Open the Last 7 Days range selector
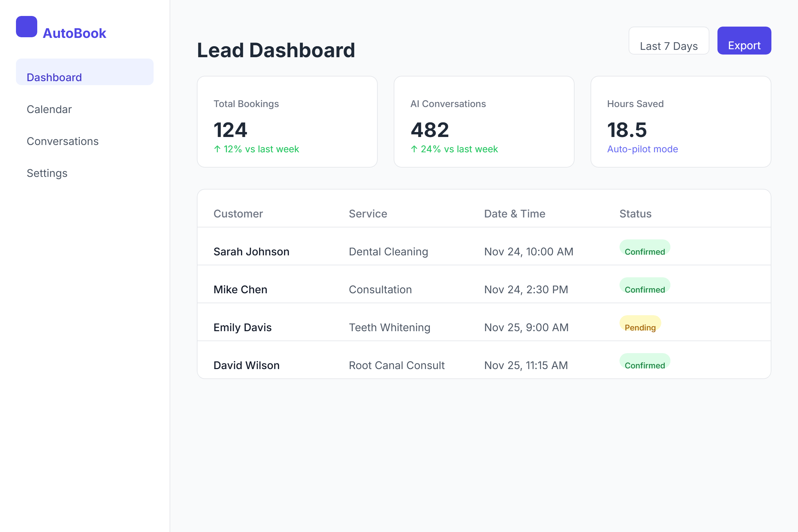The image size is (798, 532). click(x=668, y=41)
